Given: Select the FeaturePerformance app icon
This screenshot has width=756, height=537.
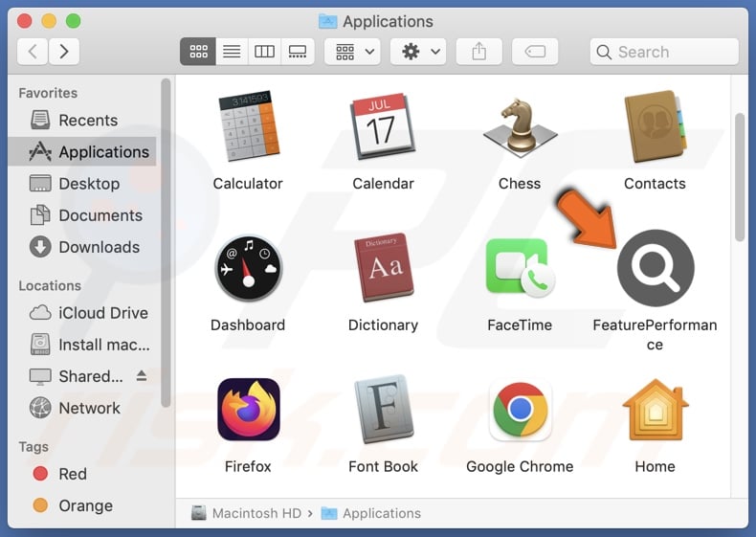Looking at the screenshot, I should pos(656,268).
